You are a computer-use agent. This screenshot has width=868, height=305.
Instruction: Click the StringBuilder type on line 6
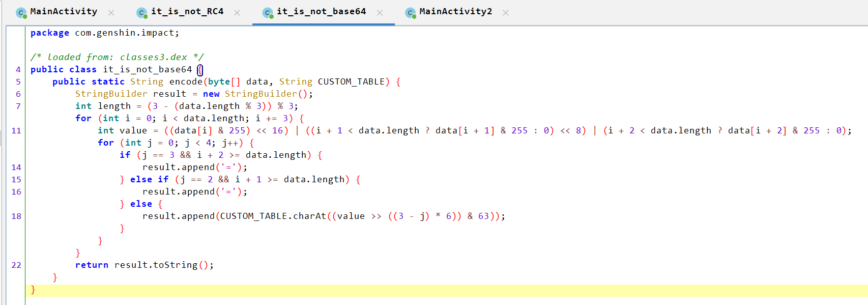(111, 94)
